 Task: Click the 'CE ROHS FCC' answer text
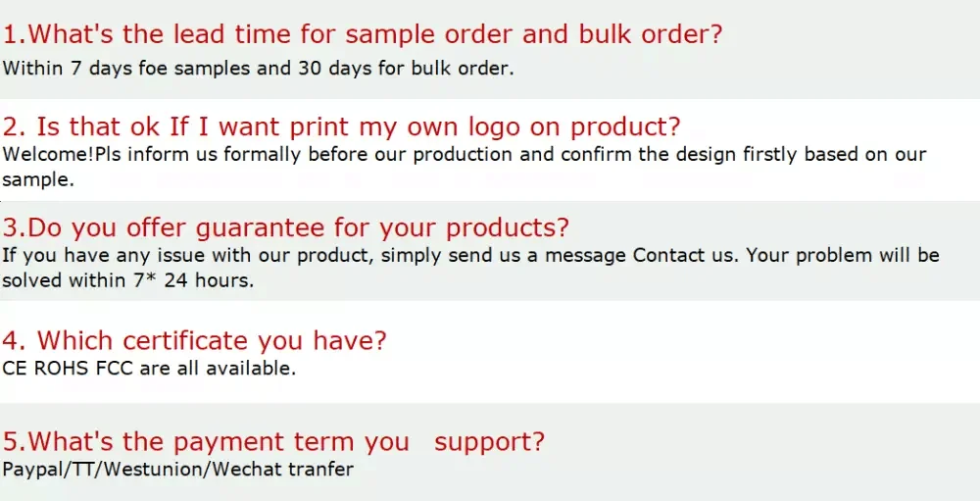(148, 369)
